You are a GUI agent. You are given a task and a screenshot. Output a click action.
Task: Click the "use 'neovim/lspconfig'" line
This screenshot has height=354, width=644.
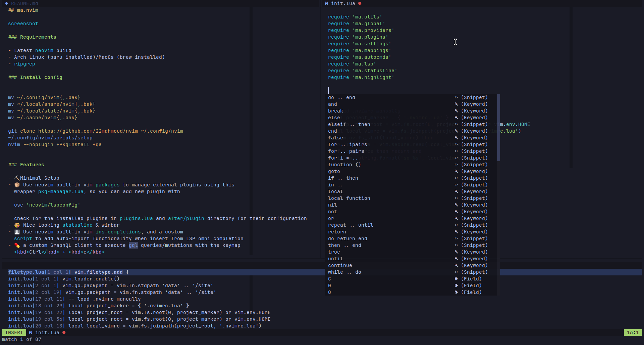tap(47, 205)
